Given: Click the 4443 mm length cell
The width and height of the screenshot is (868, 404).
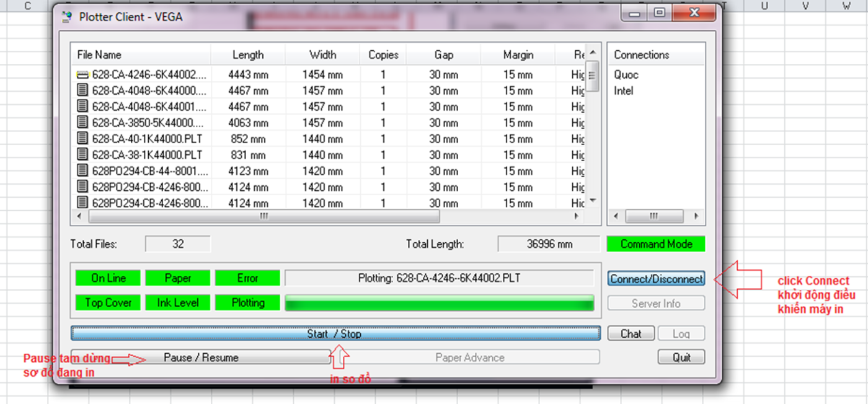Looking at the screenshot, I should click(x=248, y=74).
